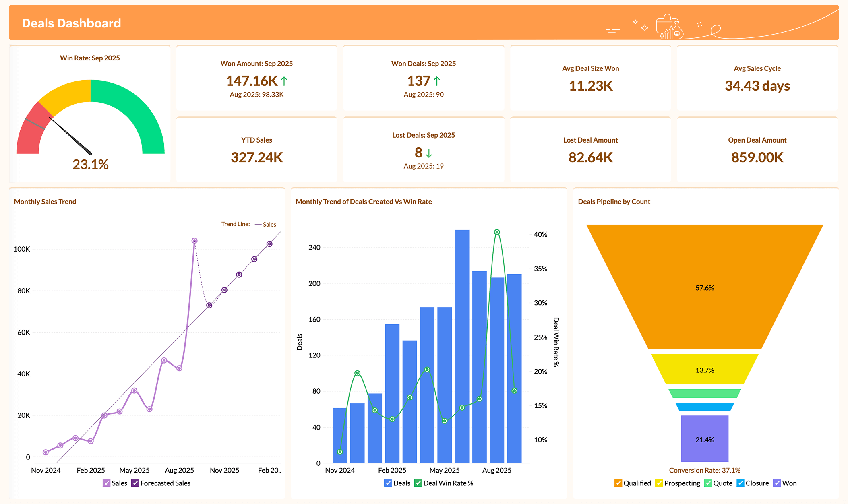848x504 pixels.
Task: Click the orange Qualified funnel segment showing 57.6%
Action: [x=704, y=288]
